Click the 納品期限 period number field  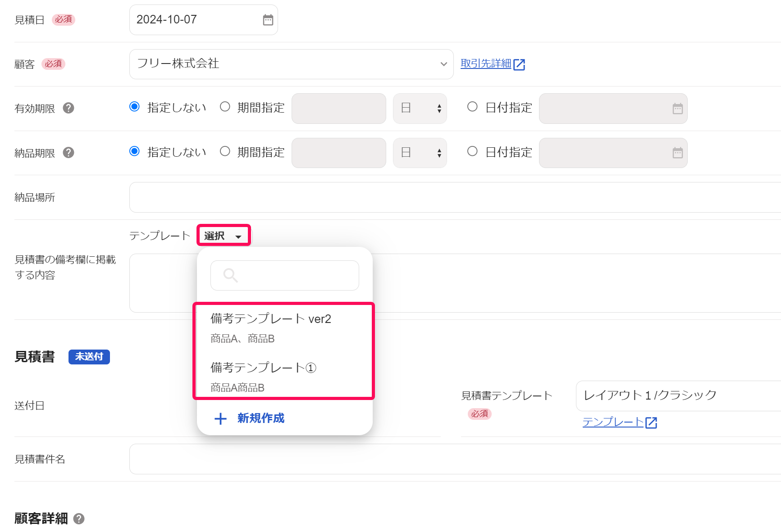(339, 153)
